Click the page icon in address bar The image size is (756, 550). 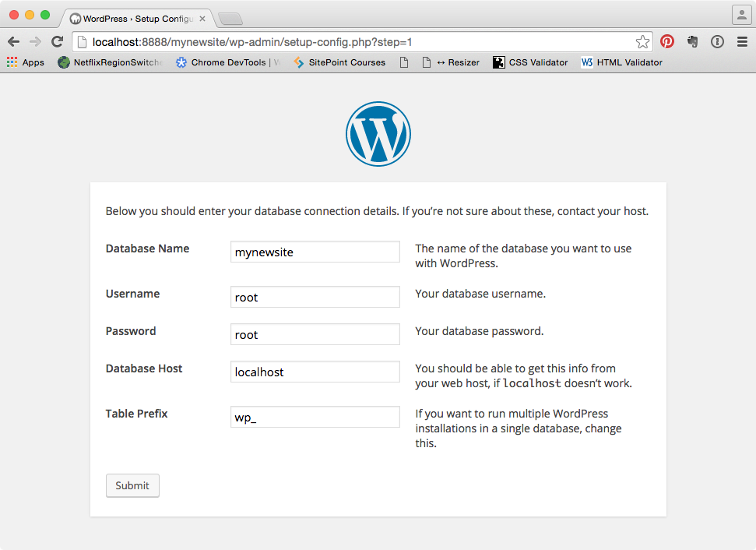pyautogui.click(x=83, y=42)
